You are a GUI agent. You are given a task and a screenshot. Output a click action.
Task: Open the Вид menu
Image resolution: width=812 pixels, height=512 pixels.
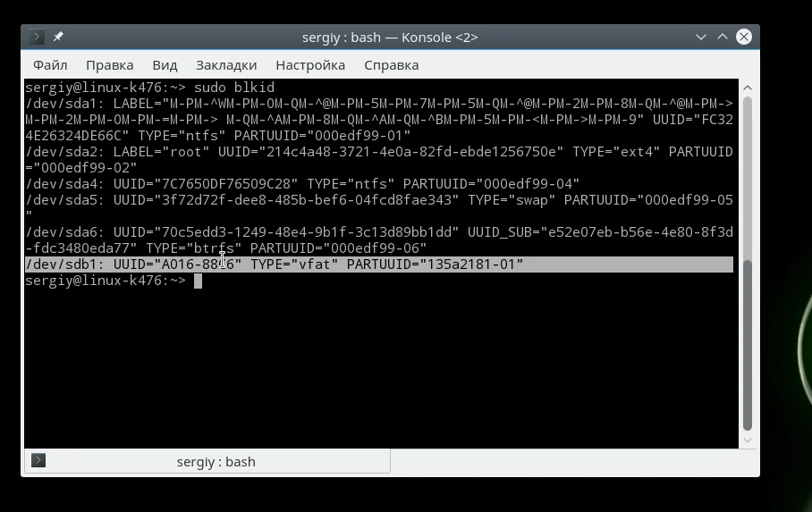pyautogui.click(x=165, y=65)
